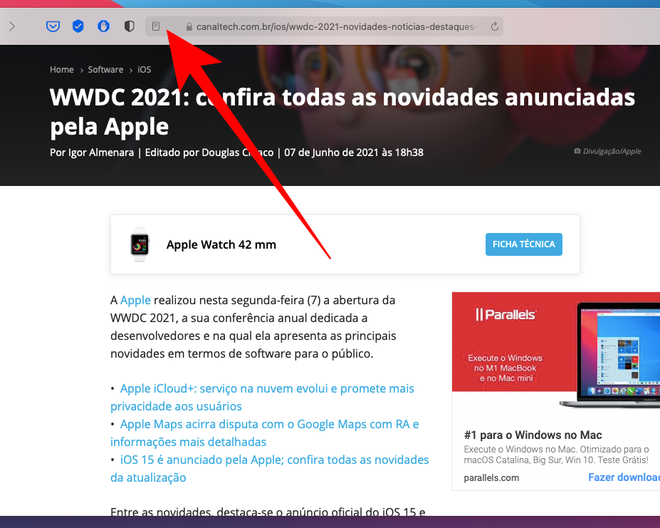Click parallels.com ad domain text
Screen dimensions: 660x528
(491, 478)
